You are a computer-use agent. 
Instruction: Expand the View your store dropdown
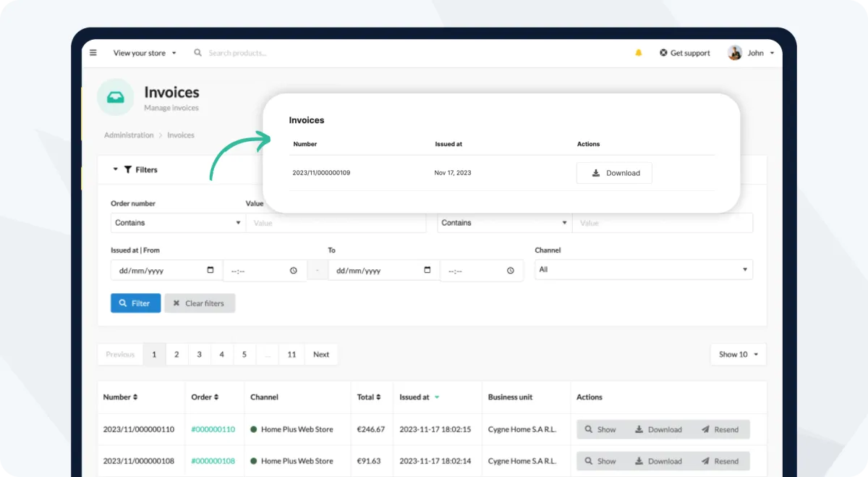145,53
